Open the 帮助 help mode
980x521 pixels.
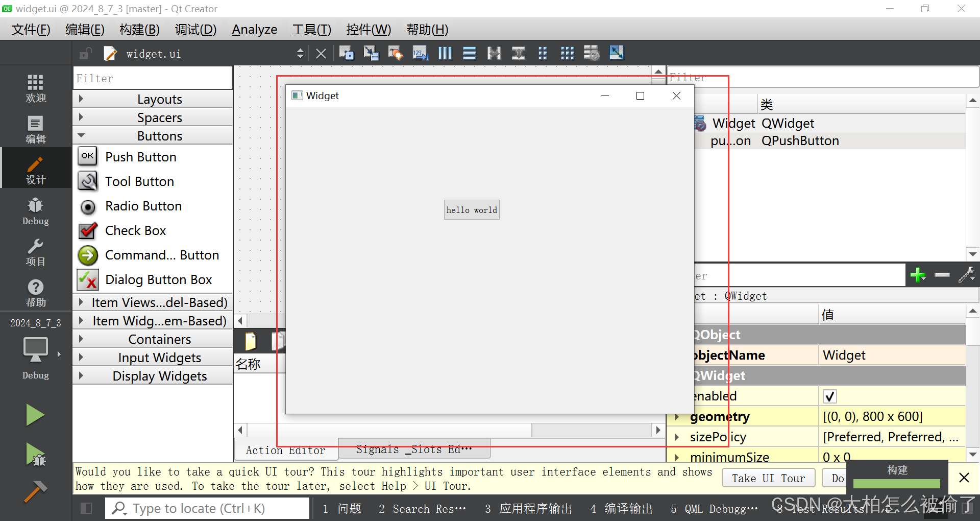coord(35,293)
